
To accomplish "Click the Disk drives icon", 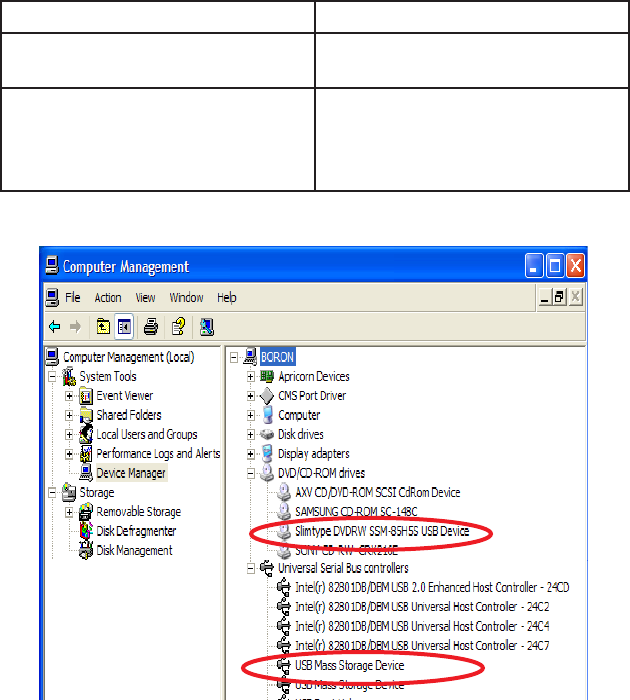I will 267,434.
